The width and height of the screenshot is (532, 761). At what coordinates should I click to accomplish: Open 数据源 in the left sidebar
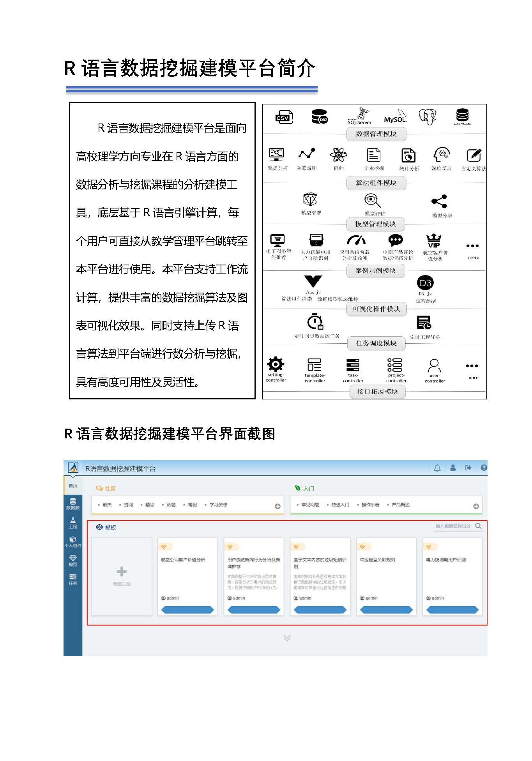point(73,504)
